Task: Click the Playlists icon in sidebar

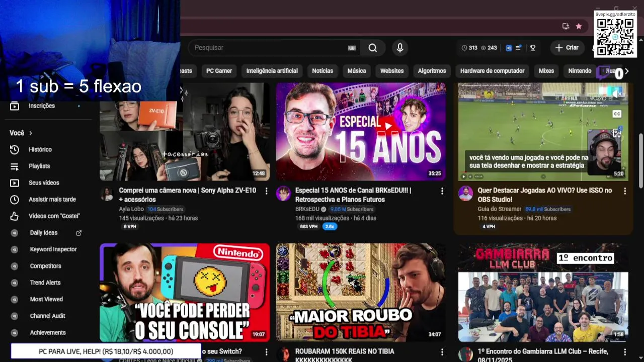Action: [15, 166]
